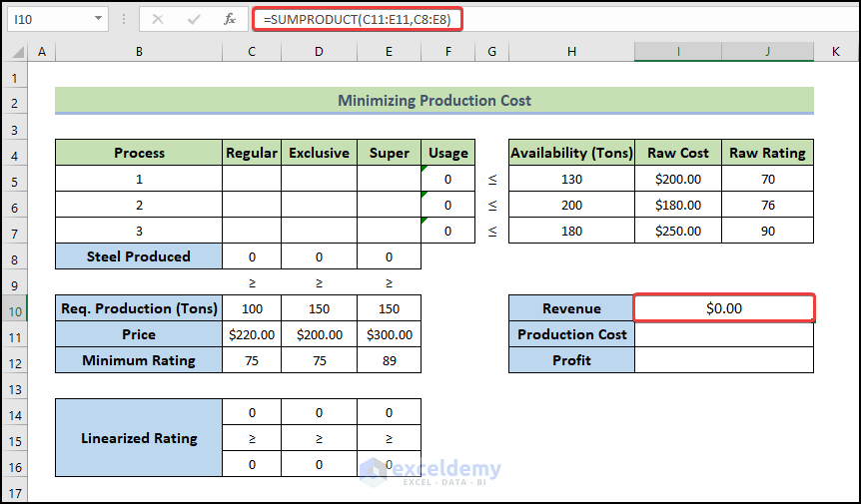Select column D header
This screenshot has width=861, height=504.
coord(319,52)
